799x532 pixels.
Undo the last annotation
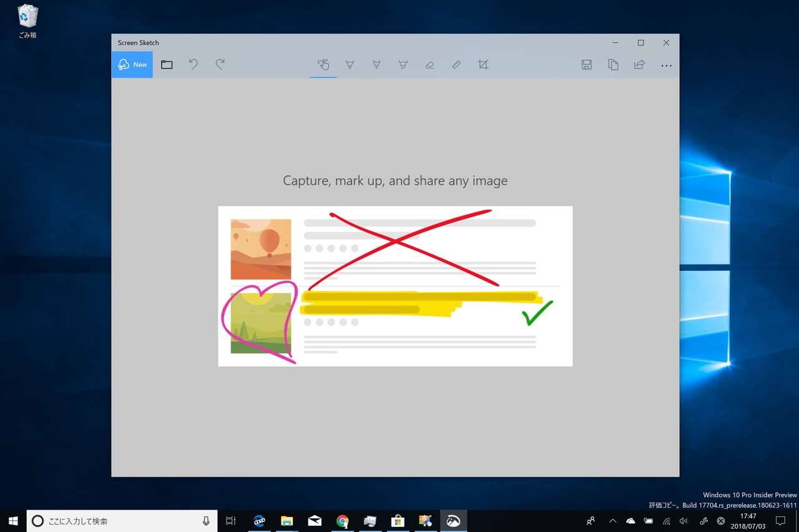193,64
